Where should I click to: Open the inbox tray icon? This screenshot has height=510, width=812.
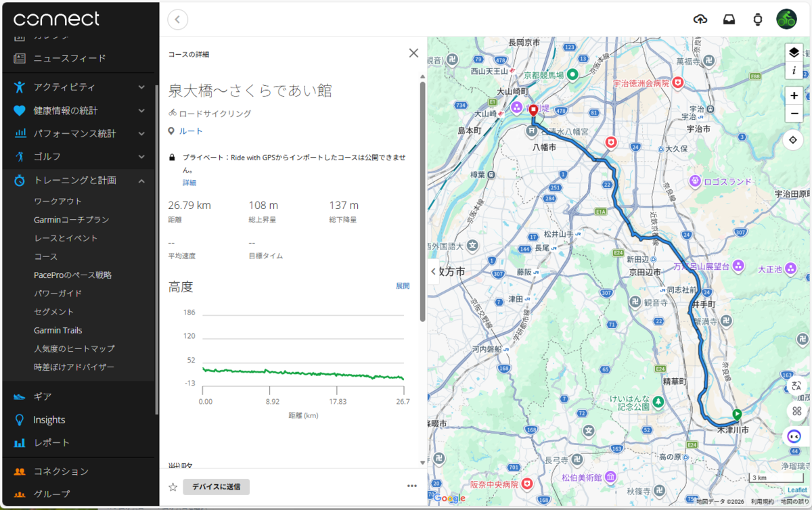point(729,19)
